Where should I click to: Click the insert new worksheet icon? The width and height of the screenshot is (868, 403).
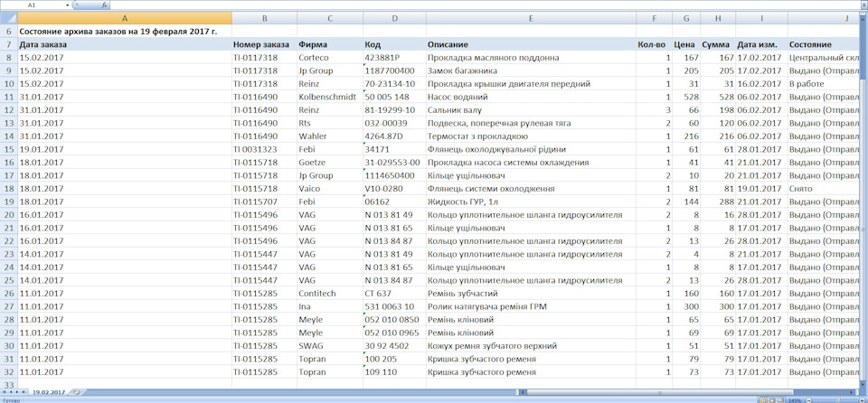click(76, 392)
